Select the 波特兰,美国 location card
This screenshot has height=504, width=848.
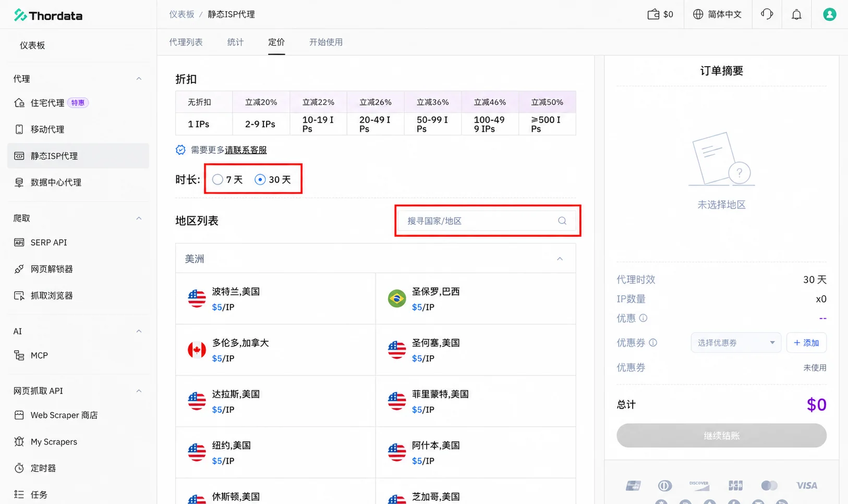click(275, 299)
